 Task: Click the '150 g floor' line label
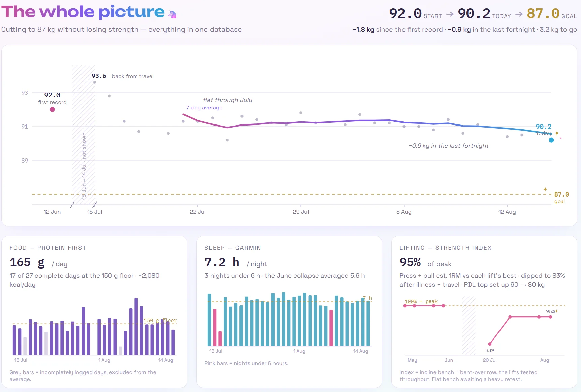coord(160,320)
